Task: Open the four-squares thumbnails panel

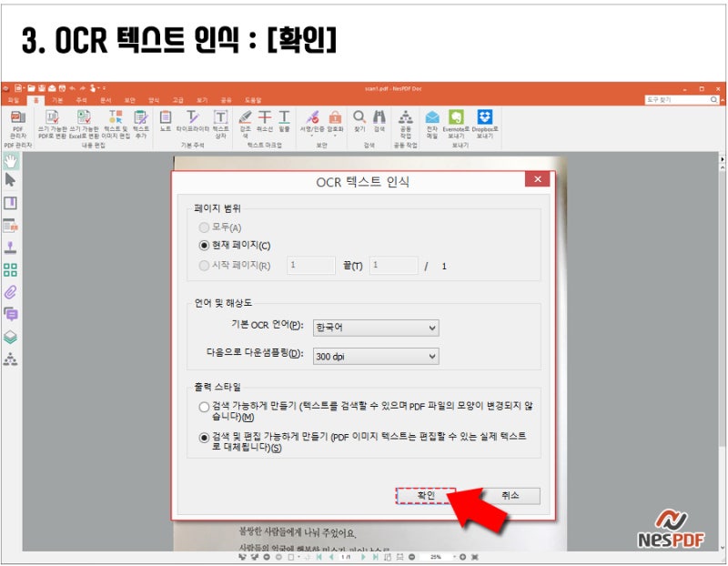Action: [x=10, y=269]
